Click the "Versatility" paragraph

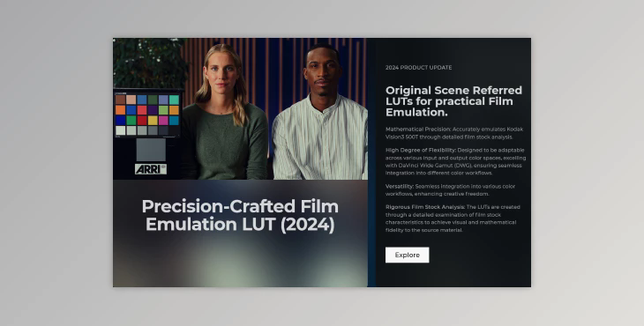pyautogui.click(x=450, y=189)
